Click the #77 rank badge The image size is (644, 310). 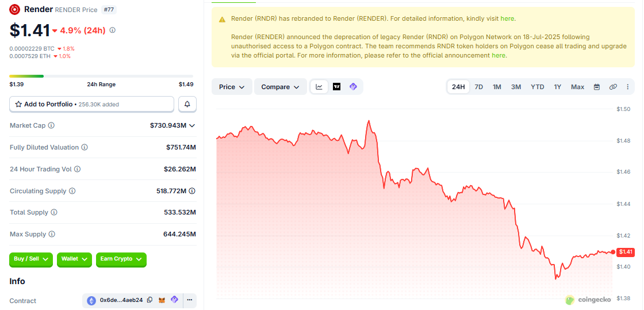pyautogui.click(x=109, y=9)
